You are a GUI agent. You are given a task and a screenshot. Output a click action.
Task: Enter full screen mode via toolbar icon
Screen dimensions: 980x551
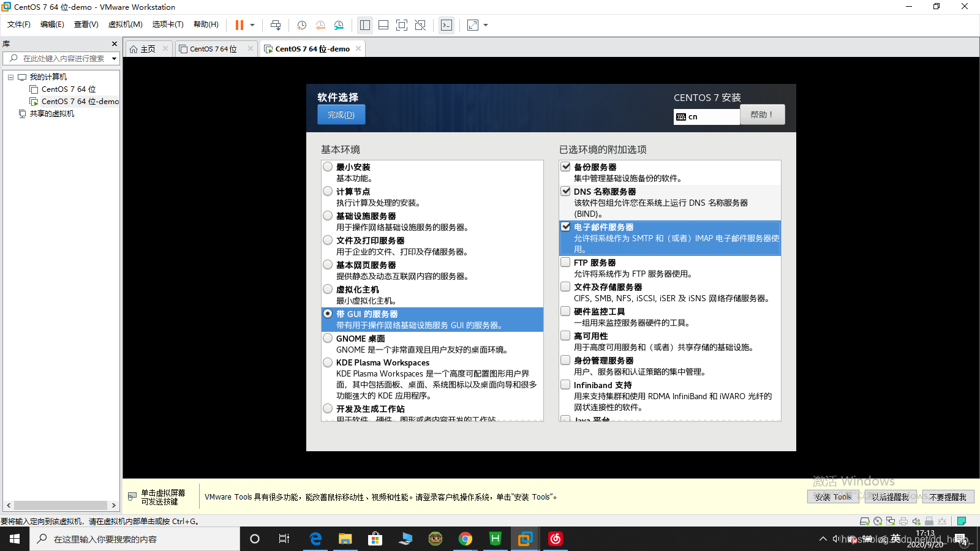click(402, 25)
